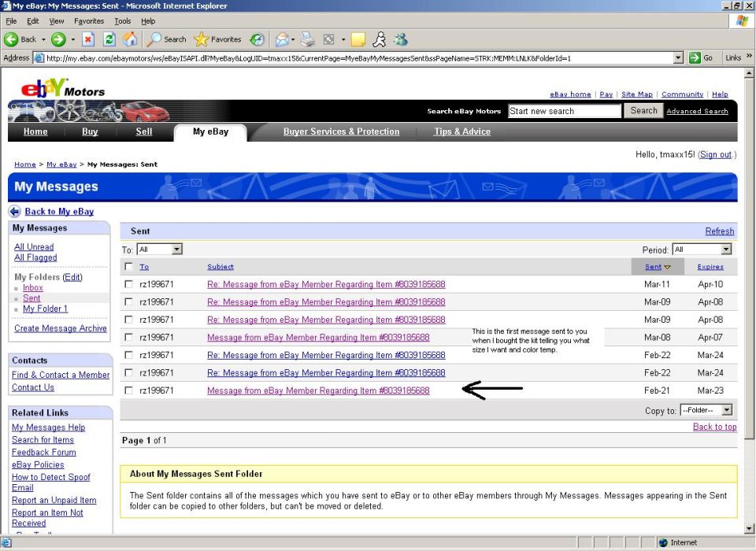Open the Period filter dropdown
Screen dimensions: 756x551
[702, 250]
